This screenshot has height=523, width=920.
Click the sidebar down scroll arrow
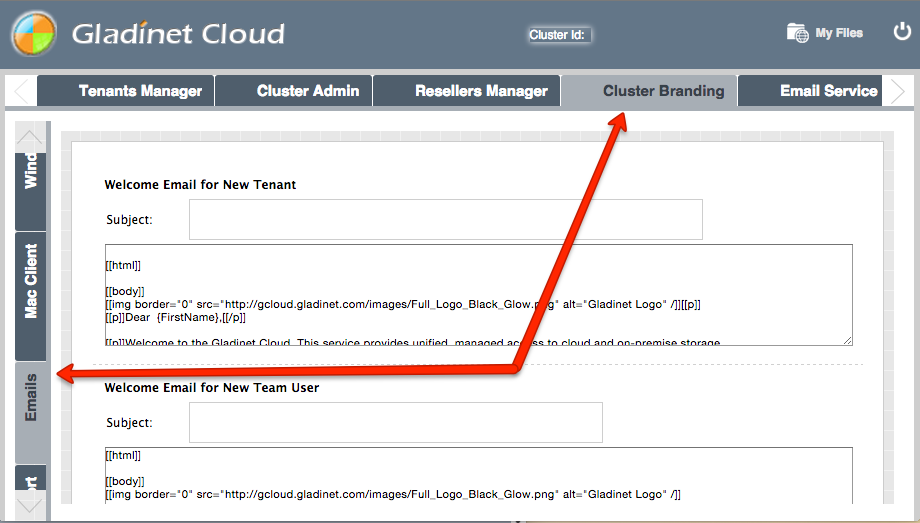point(30,505)
